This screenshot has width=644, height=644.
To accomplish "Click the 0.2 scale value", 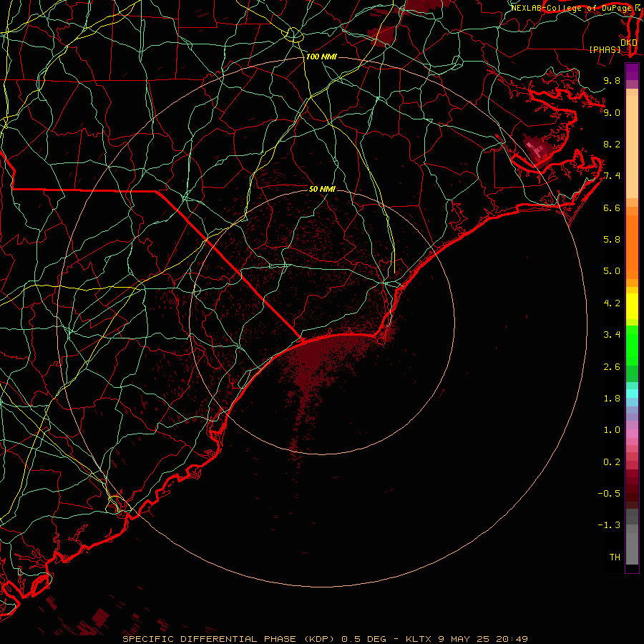I will (612, 462).
